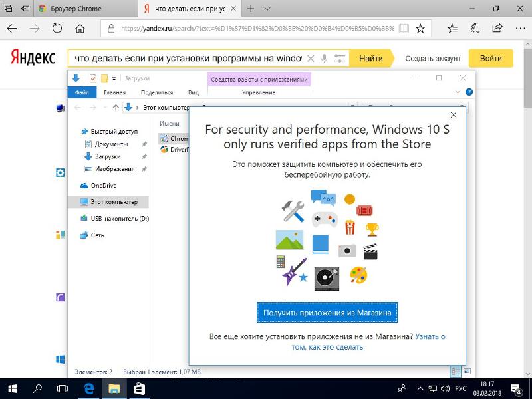Open the browser home page

click(80, 29)
